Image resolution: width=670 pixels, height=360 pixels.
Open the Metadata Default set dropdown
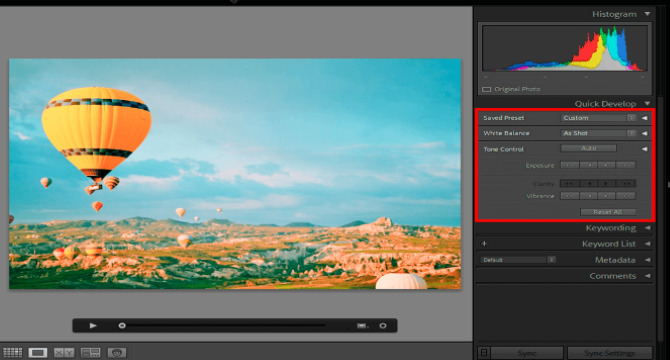(x=517, y=260)
